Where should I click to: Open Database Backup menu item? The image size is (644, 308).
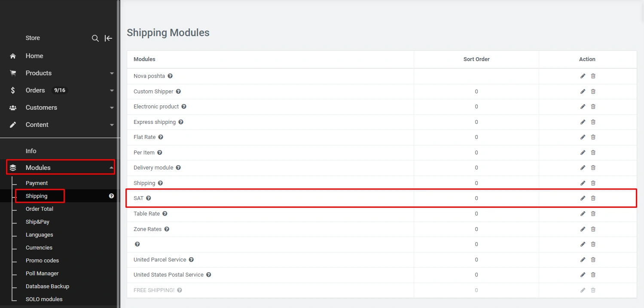point(47,286)
